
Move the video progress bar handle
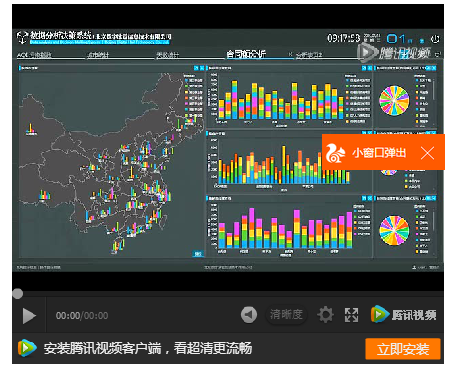coord(18,294)
